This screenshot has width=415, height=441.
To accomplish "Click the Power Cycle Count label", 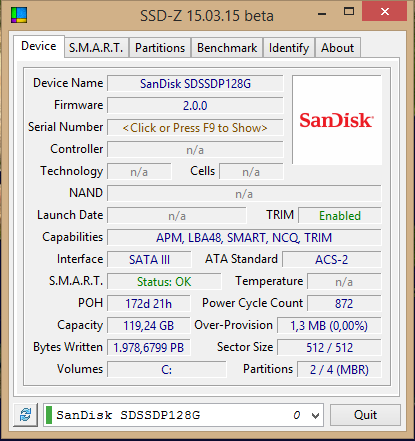I will coord(252,303).
